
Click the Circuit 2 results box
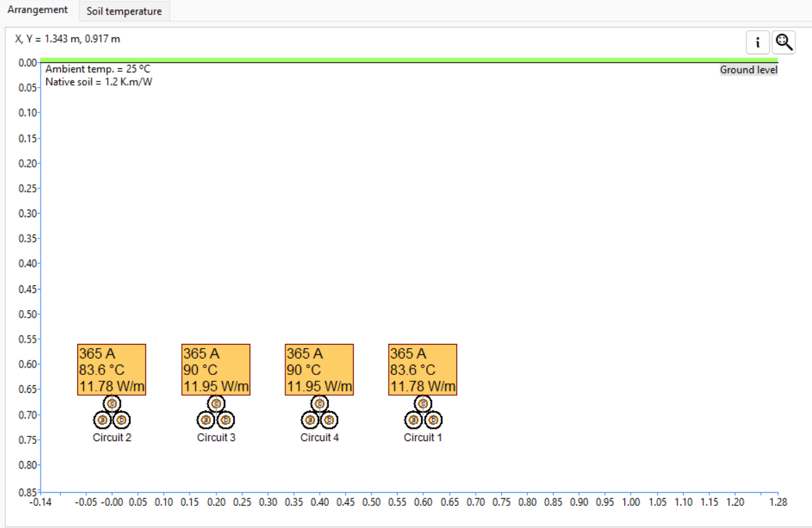pyautogui.click(x=112, y=369)
